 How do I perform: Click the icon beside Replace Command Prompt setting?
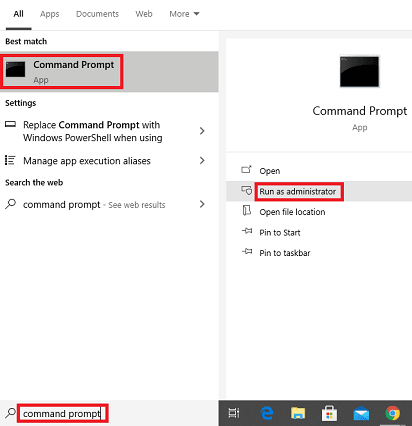pos(10,124)
